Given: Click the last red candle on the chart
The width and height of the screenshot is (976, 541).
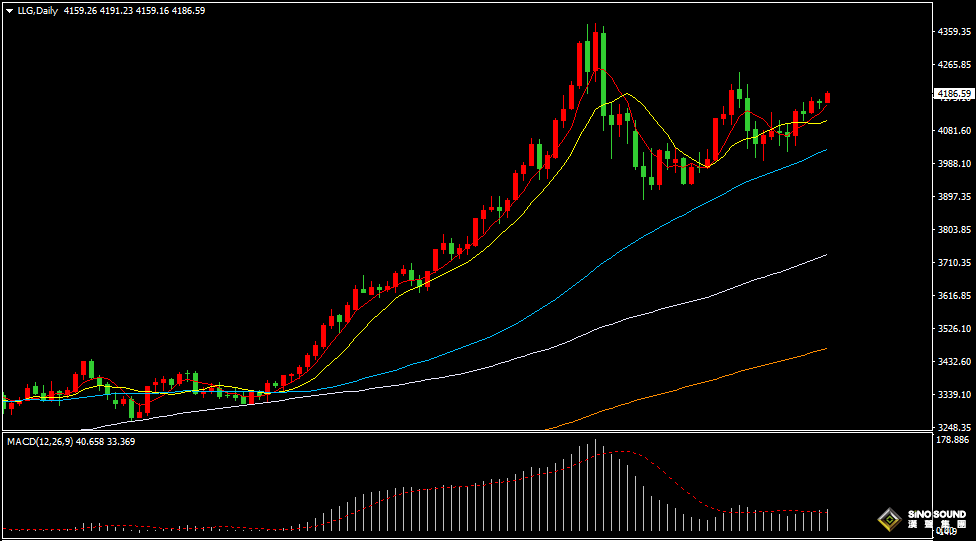Looking at the screenshot, I should [x=827, y=97].
